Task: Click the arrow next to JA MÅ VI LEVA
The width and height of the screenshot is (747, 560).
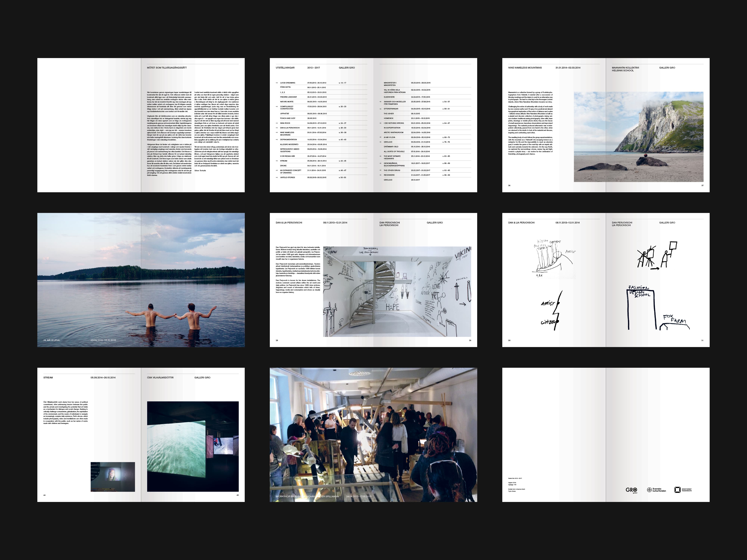Action: click(x=380, y=137)
